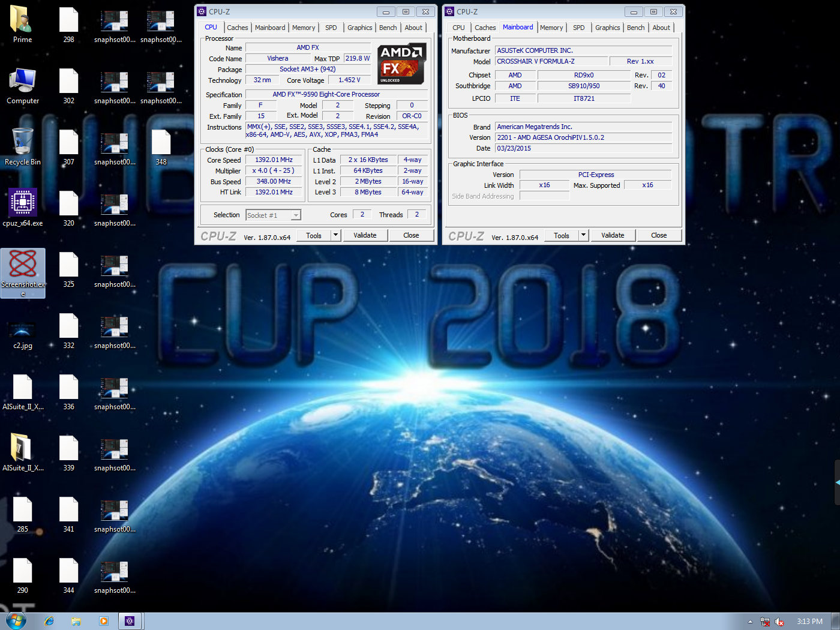Image resolution: width=840 pixels, height=630 pixels.
Task: Switch to CPU tab in right CPU-Z
Action: [458, 28]
